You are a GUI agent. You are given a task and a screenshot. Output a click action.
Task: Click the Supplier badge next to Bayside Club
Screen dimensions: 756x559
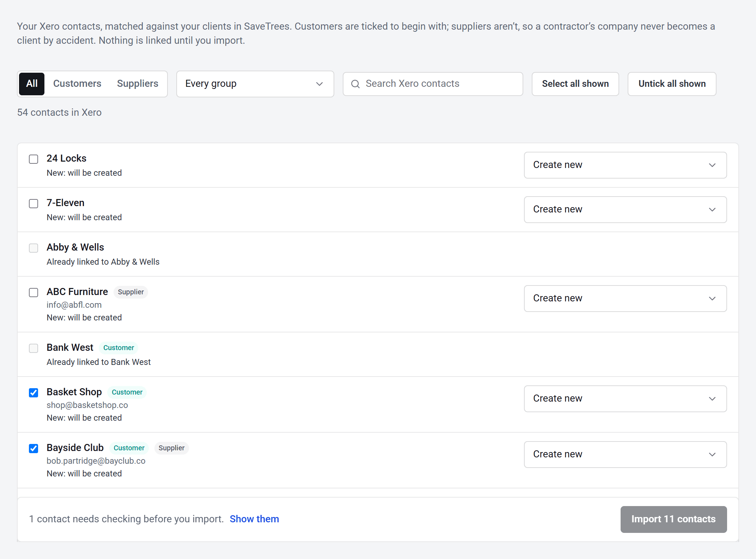click(171, 448)
